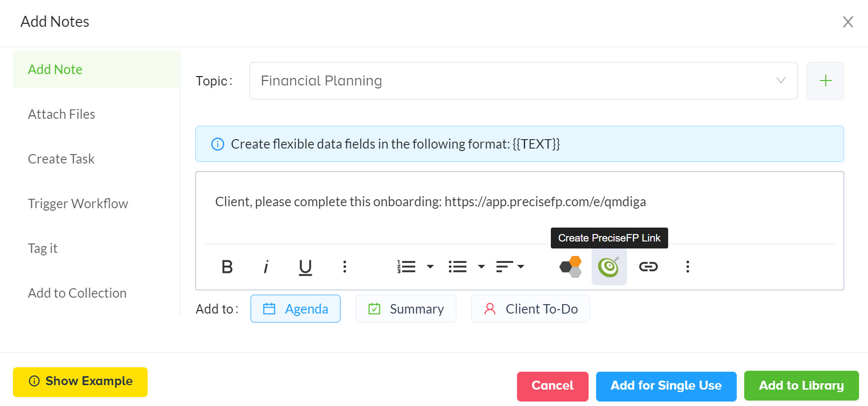Open the Topic dropdown showing Financial Planning

(x=523, y=81)
